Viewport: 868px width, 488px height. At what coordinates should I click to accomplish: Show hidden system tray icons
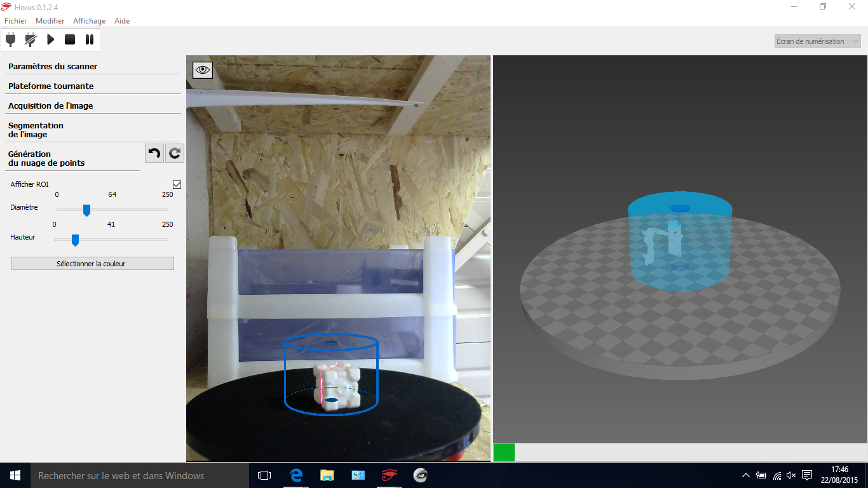coord(746,475)
